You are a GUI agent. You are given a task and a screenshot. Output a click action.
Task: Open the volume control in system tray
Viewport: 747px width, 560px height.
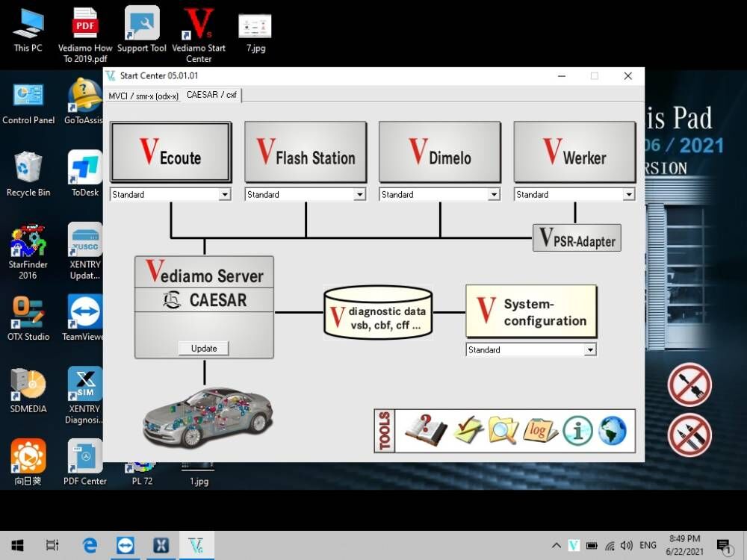626,546
